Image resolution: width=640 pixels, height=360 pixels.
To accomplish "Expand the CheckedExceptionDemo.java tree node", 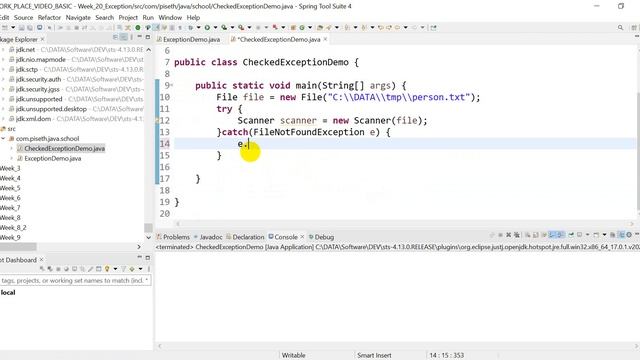I will pyautogui.click(x=12, y=149).
